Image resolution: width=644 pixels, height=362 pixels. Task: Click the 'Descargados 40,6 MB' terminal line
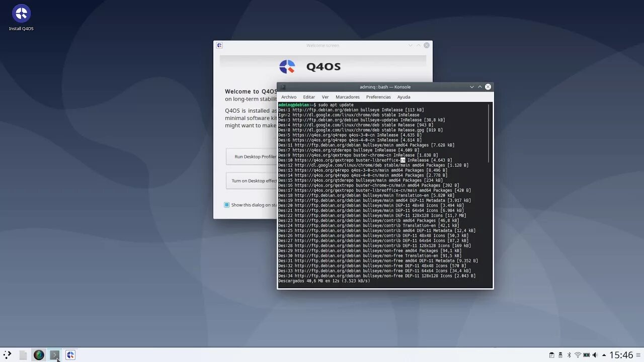click(324, 281)
